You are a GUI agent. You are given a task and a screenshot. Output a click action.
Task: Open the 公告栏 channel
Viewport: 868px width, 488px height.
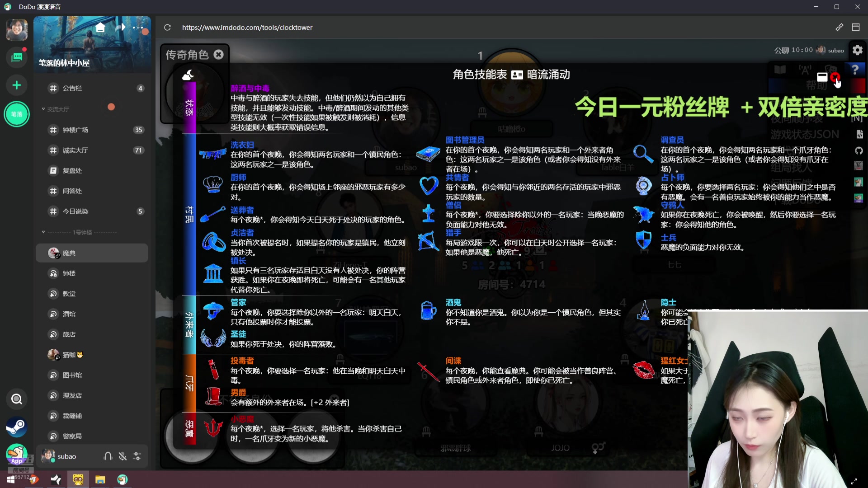click(x=92, y=88)
